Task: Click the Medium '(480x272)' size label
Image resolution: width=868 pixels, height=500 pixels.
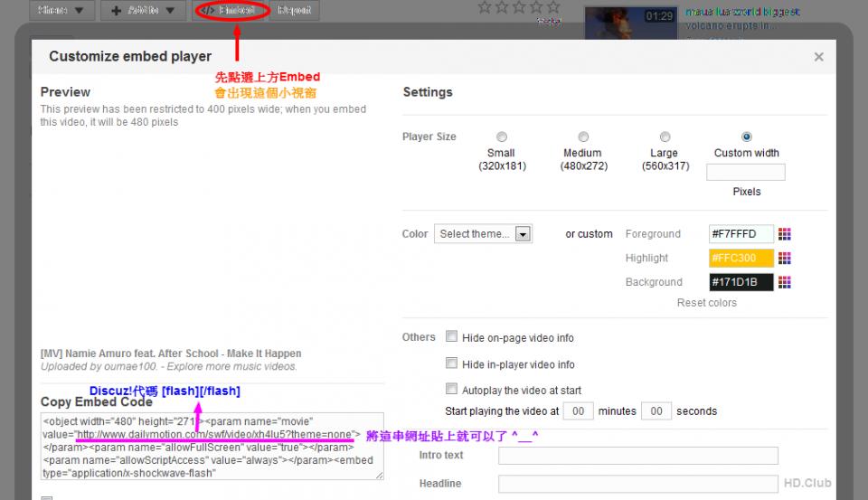Action: click(583, 166)
